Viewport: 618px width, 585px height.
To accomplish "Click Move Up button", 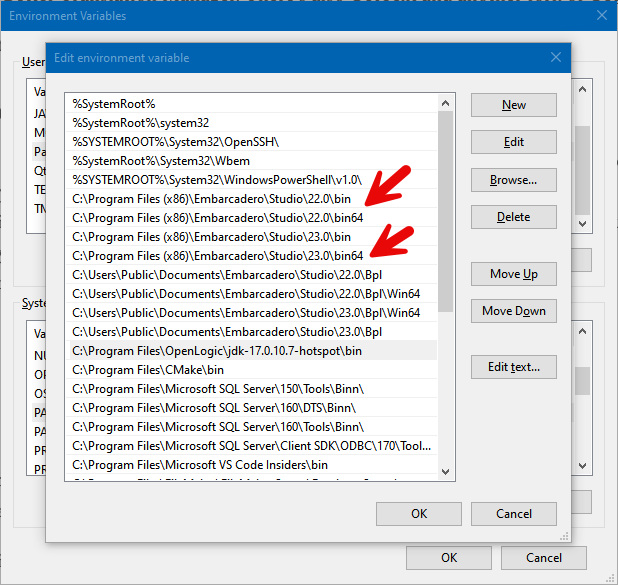I will coord(514,274).
